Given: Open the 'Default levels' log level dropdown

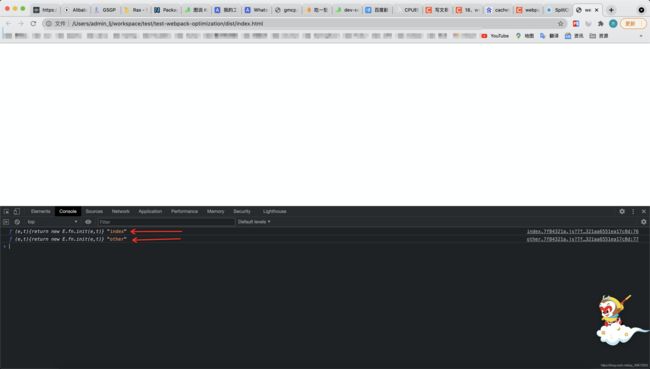Looking at the screenshot, I should [x=254, y=222].
